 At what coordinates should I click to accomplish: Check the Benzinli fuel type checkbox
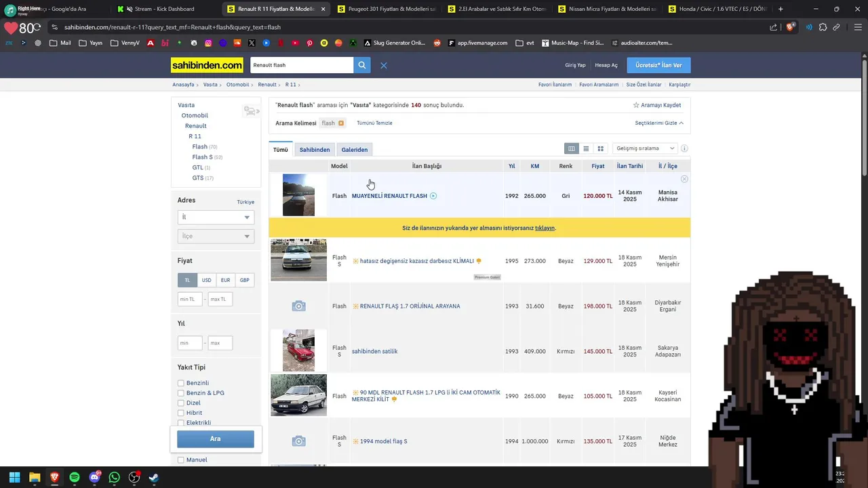[181, 383]
